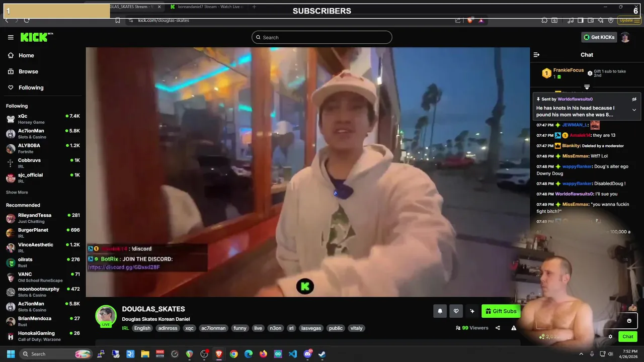Expand the gift leaderboard chevron
Image resolution: width=644 pixels, height=362 pixels.
(x=587, y=87)
